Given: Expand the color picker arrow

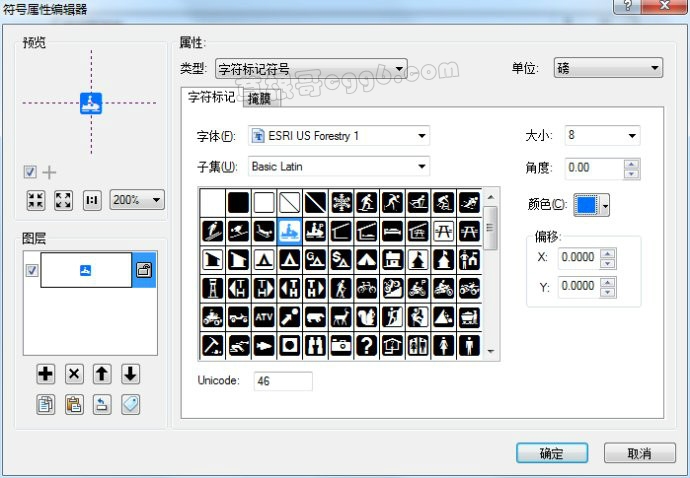Looking at the screenshot, I should [x=606, y=206].
